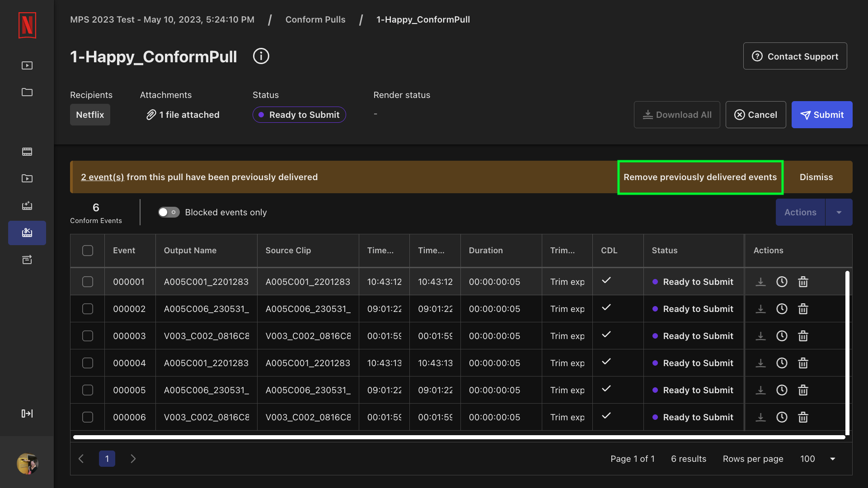This screenshot has width=868, height=488.
Task: Sort by Output Name column header
Action: [x=206, y=251]
